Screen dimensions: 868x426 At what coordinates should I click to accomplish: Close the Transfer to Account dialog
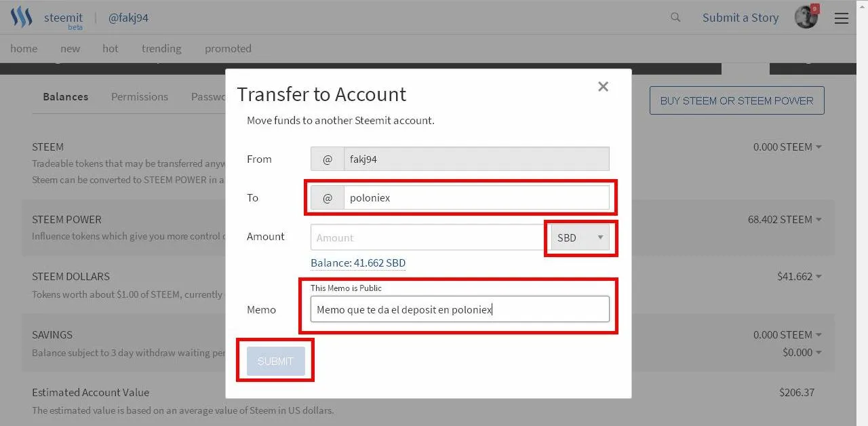coord(603,86)
